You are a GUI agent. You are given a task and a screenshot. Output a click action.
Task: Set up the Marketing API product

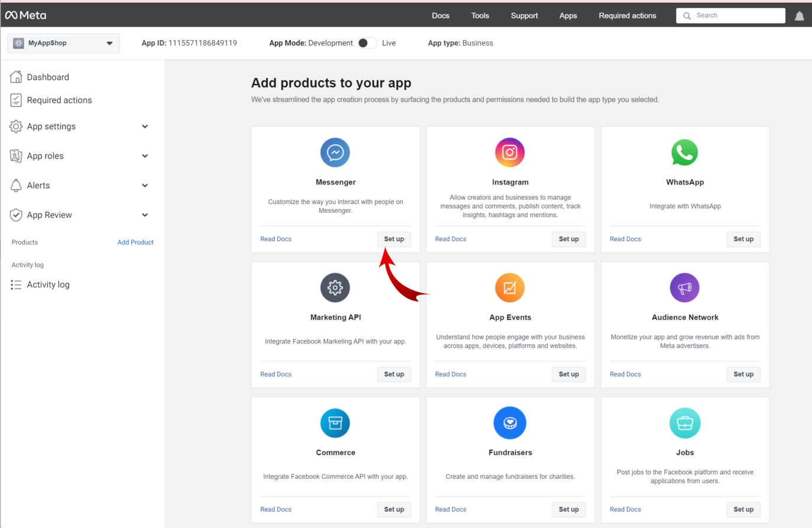394,374
